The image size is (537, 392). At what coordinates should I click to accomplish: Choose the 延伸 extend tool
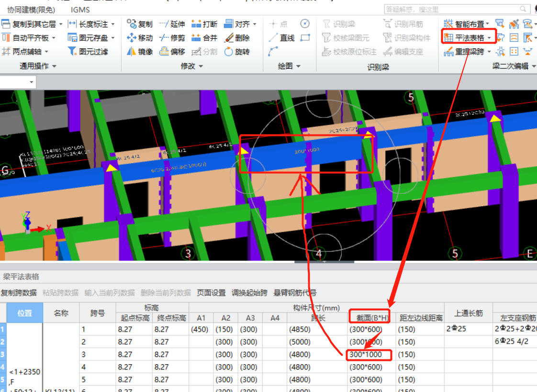pos(172,24)
